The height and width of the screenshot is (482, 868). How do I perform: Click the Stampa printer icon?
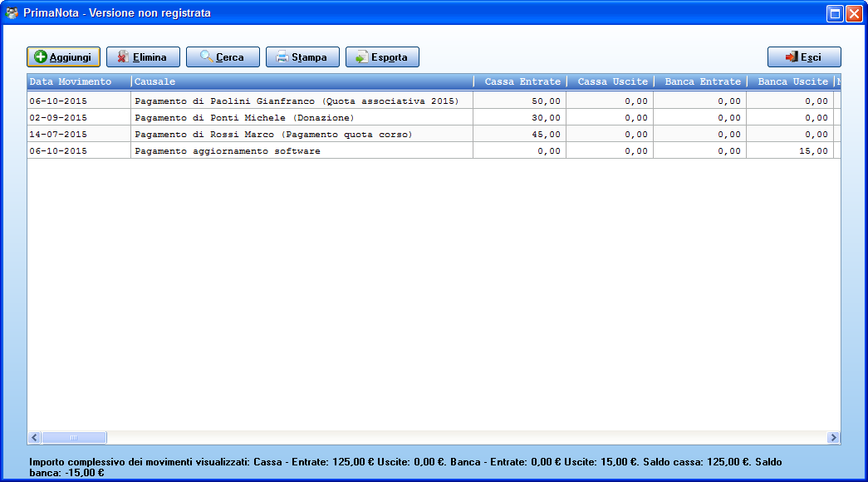[282, 57]
